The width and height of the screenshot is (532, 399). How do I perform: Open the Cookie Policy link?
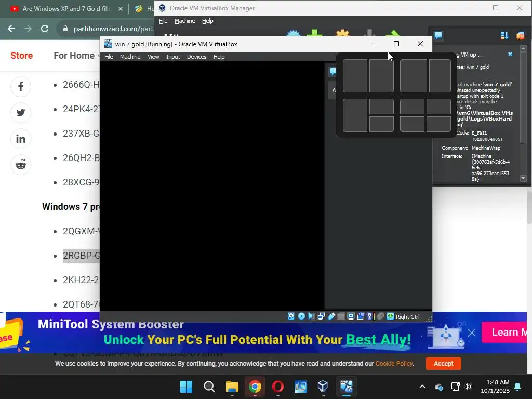pos(394,363)
